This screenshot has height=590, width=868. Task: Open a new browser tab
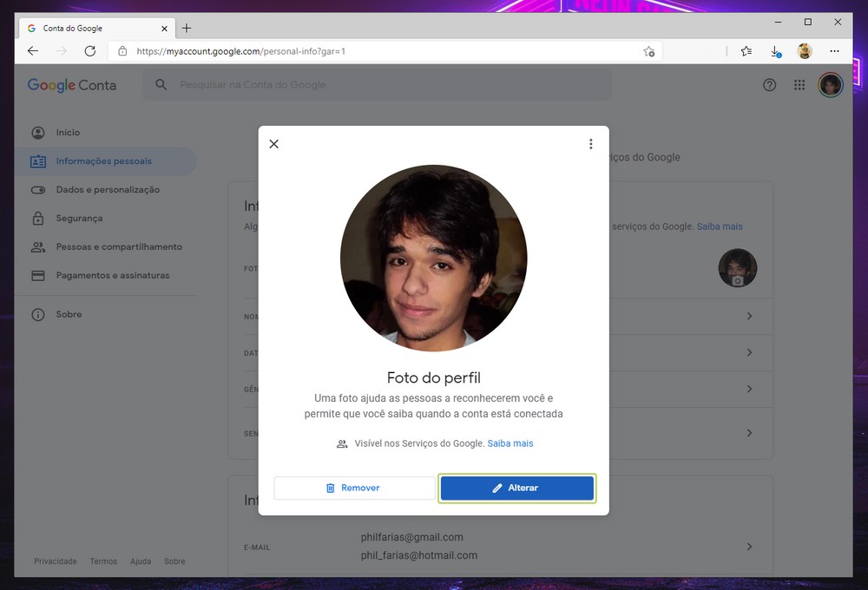coord(187,28)
